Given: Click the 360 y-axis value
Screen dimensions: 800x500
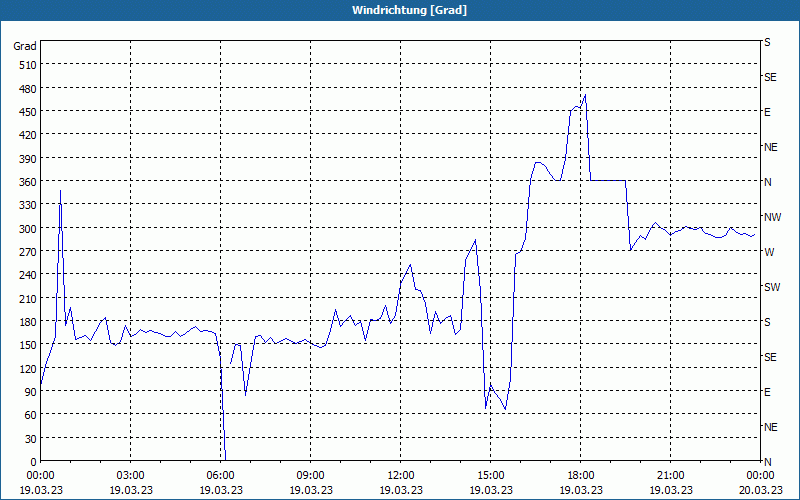Looking at the screenshot, I should point(28,182).
